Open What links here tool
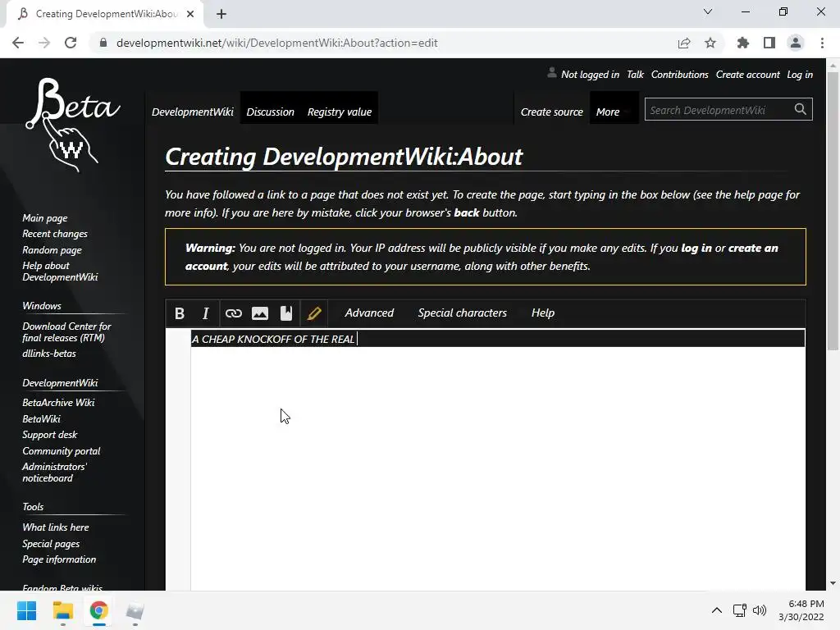This screenshot has width=840, height=630. [x=56, y=527]
